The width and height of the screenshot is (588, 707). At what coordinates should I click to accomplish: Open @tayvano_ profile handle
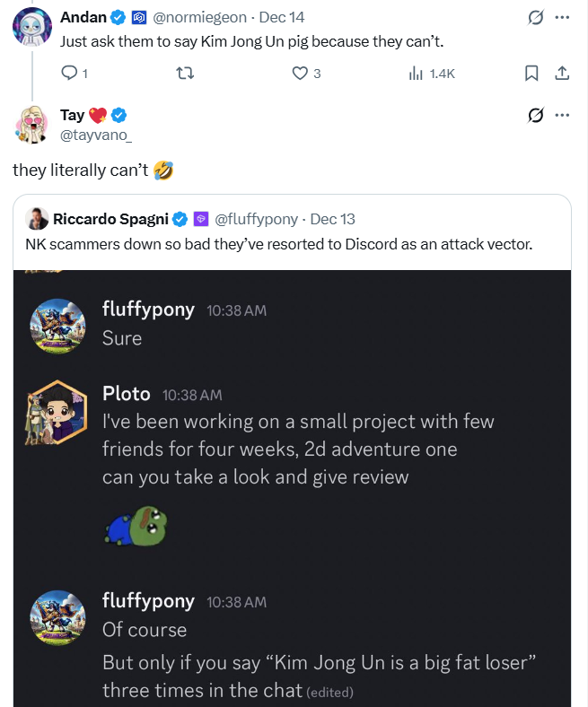(x=101, y=135)
